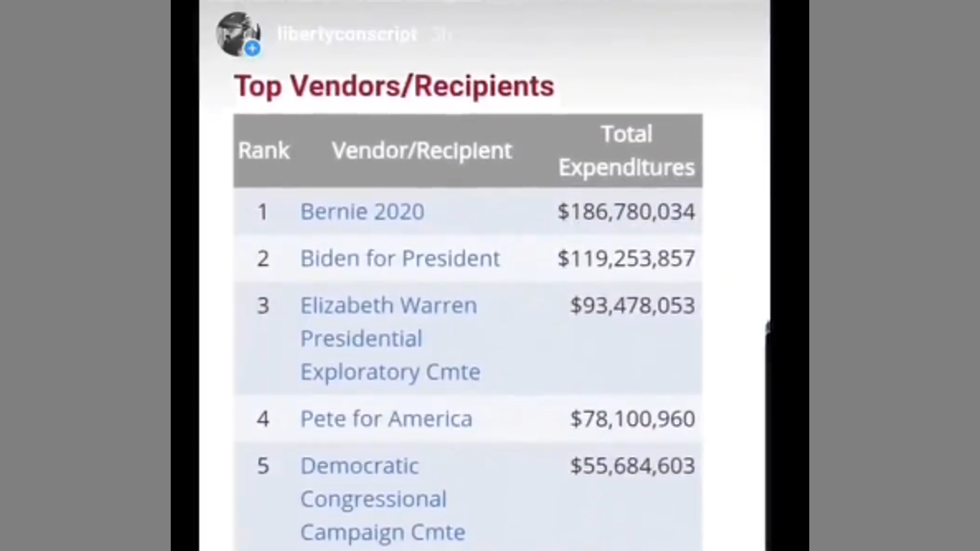Screen dimensions: 980x551
Task: Select the $93,478,053 expenditure amount
Action: click(x=632, y=305)
